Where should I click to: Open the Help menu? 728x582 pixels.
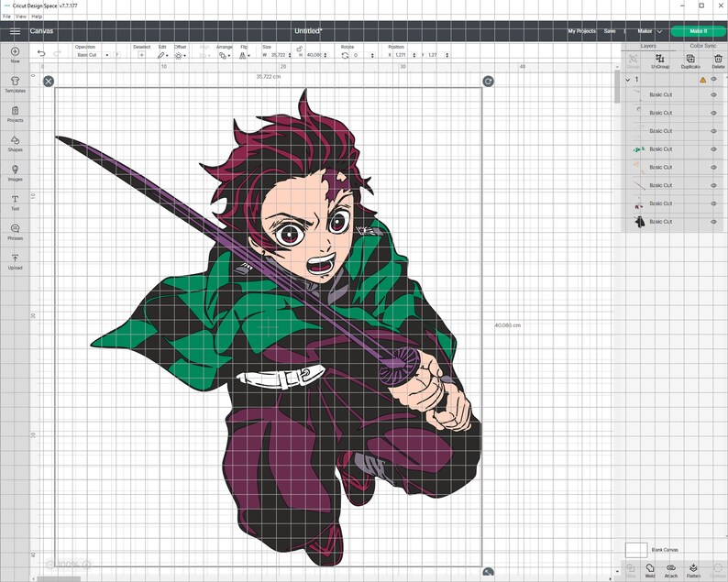pos(37,16)
